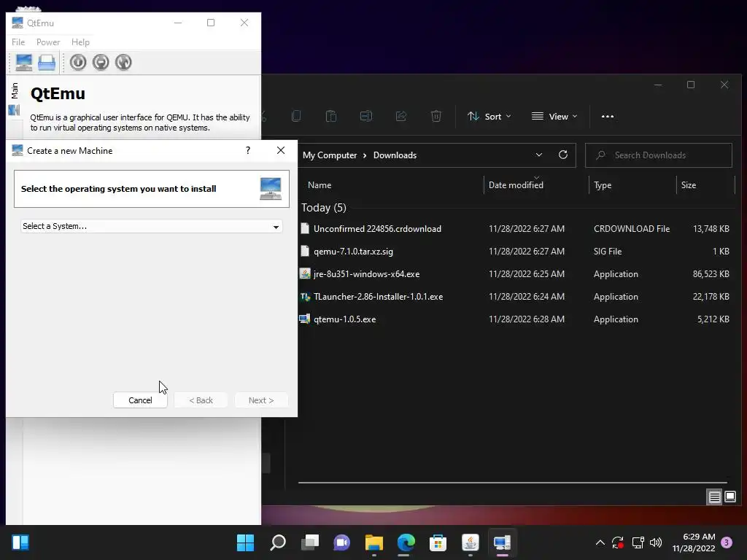
Task: Click Downloads in the address breadcrumb
Action: [x=395, y=155]
